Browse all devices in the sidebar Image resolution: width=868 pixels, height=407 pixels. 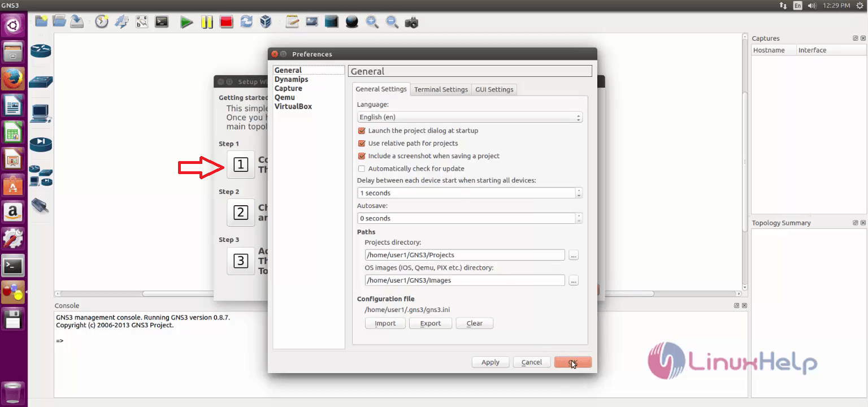41,176
